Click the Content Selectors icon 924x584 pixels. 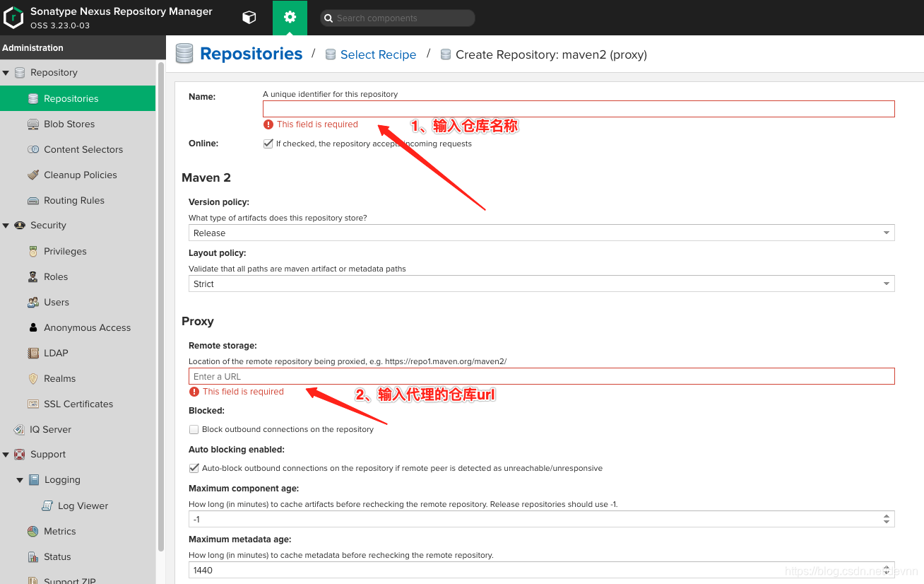33,149
